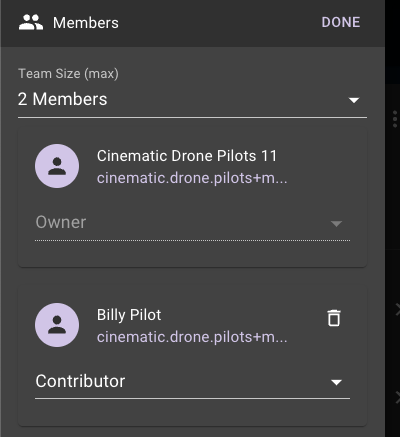Open Billy Pilot's email address link
The image size is (400, 437).
tap(192, 337)
